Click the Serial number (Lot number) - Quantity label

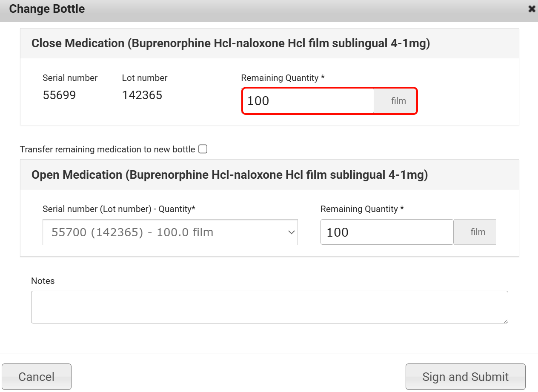pyautogui.click(x=119, y=209)
